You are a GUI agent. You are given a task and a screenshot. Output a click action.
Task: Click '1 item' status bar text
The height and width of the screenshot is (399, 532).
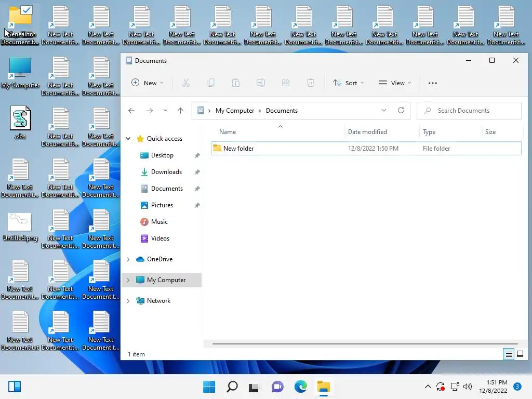(x=136, y=354)
